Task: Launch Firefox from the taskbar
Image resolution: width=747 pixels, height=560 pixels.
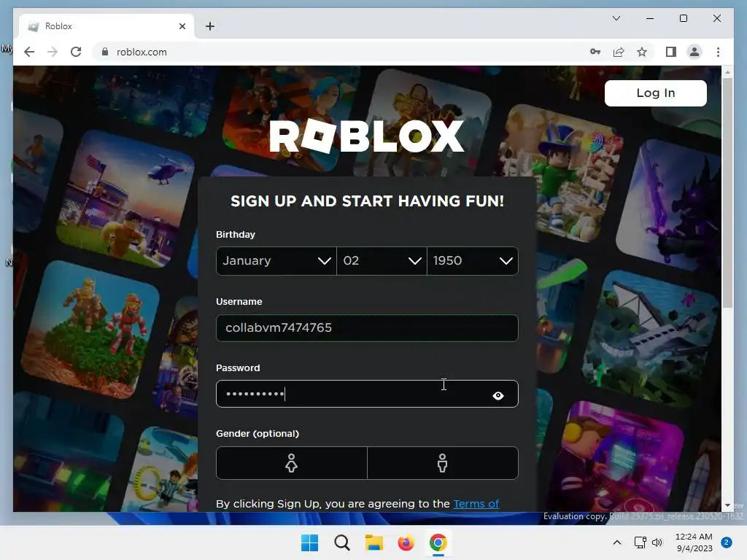Action: pyautogui.click(x=406, y=542)
